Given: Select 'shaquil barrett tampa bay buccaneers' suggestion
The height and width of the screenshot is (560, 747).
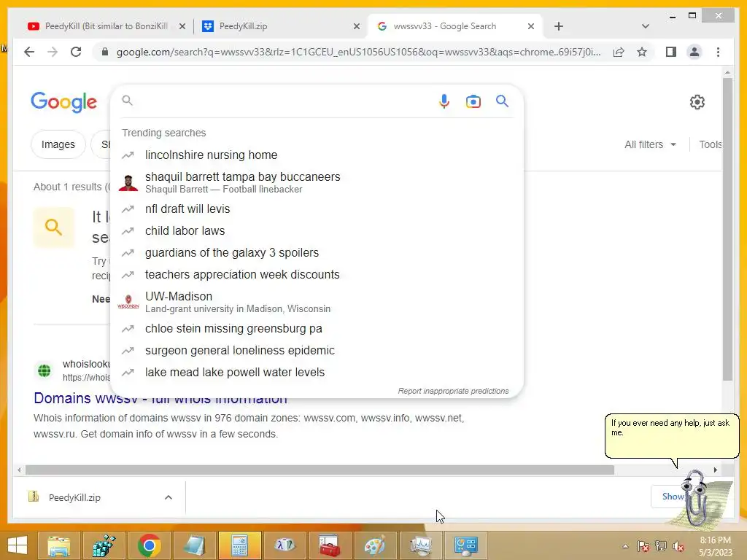Looking at the screenshot, I should coord(317,182).
